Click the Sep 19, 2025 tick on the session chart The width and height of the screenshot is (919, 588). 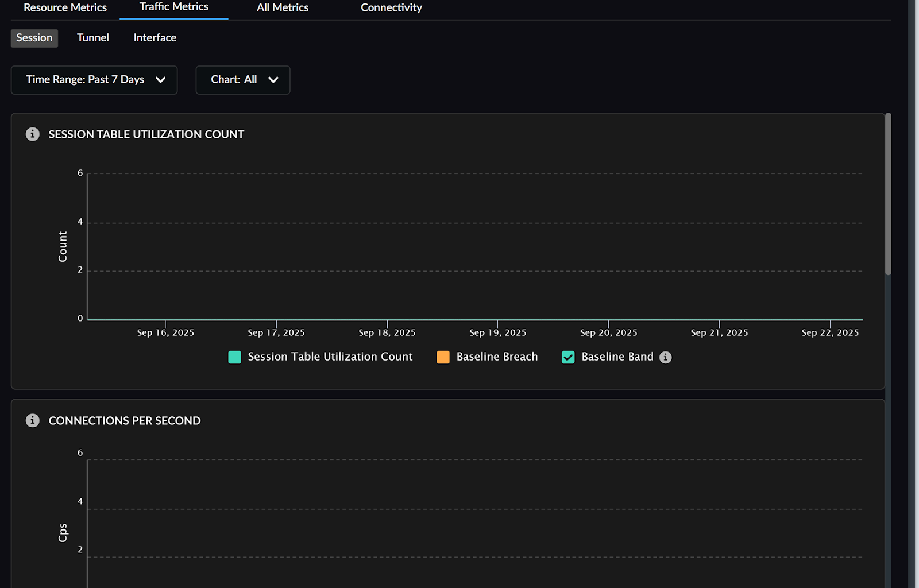[497, 324]
